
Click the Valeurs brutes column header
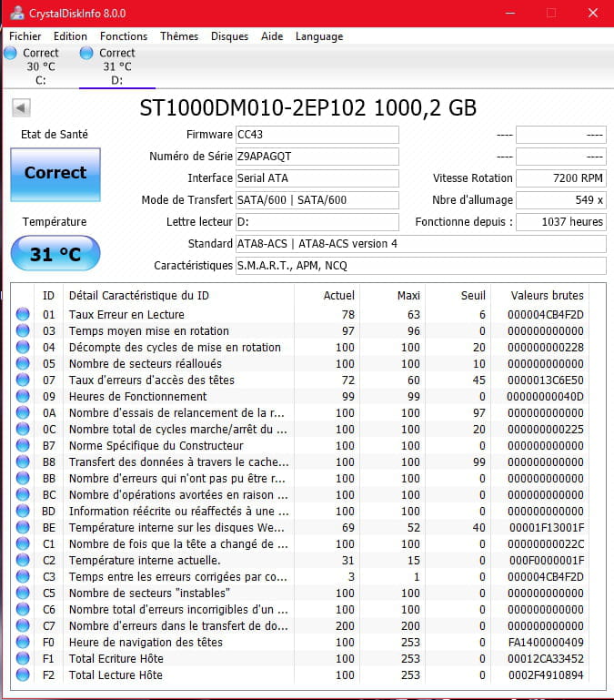tap(547, 295)
